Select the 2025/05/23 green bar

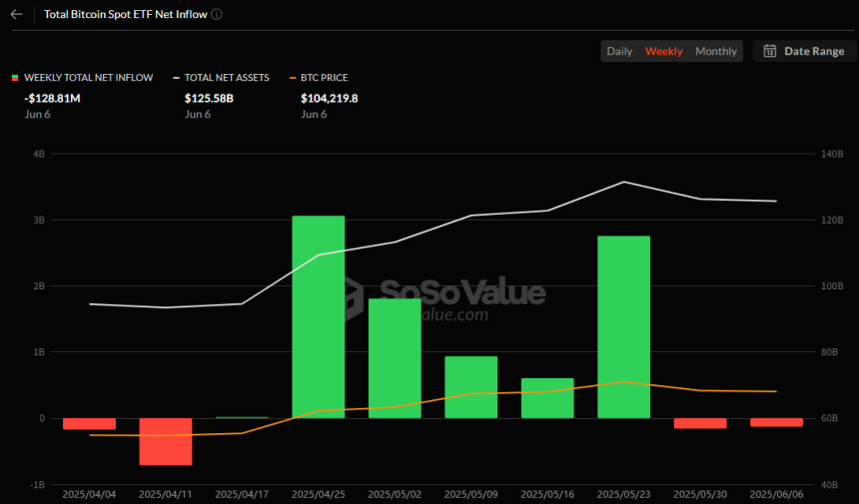click(624, 327)
